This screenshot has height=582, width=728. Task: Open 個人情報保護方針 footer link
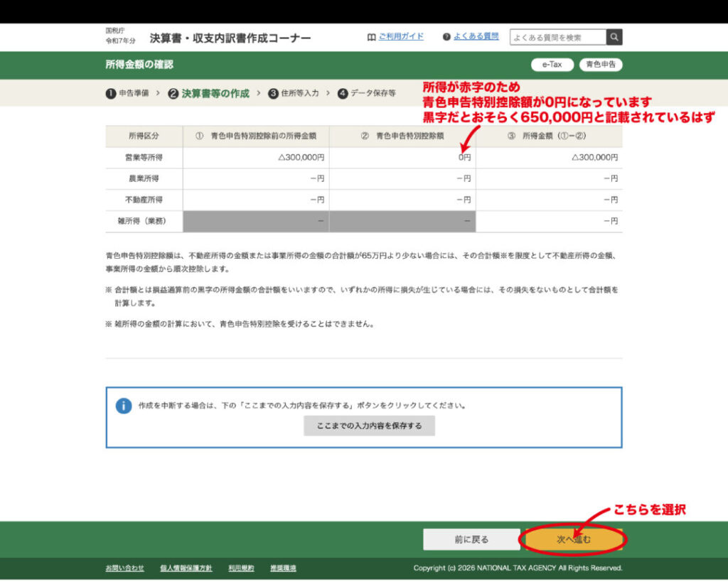(x=186, y=568)
